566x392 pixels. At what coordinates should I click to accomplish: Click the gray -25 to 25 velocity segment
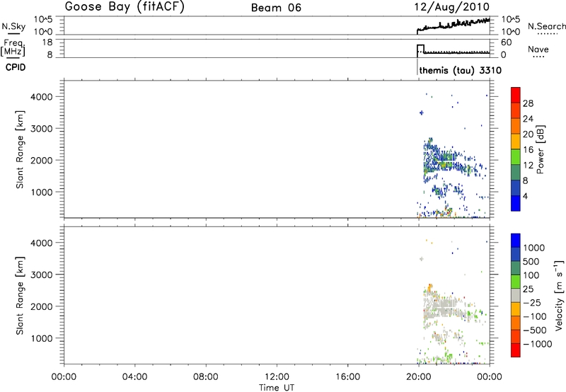pyautogui.click(x=516, y=295)
